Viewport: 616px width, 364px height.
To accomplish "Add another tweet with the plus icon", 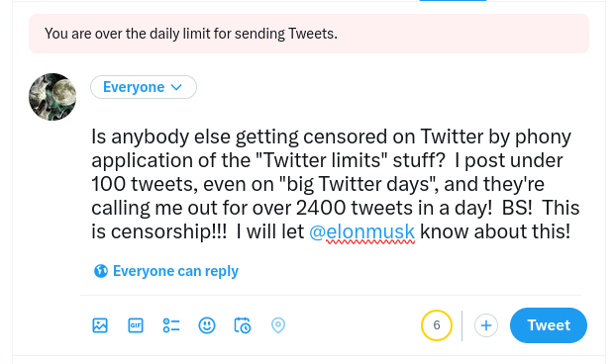I will tap(486, 325).
